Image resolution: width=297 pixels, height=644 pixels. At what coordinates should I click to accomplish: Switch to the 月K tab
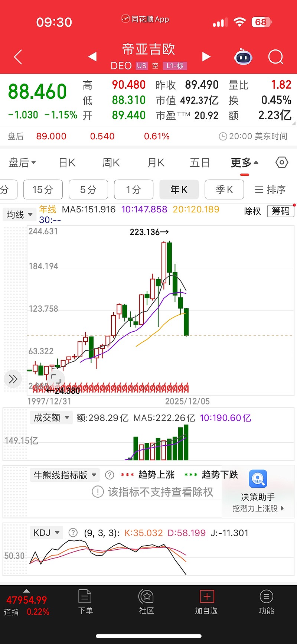click(x=156, y=163)
